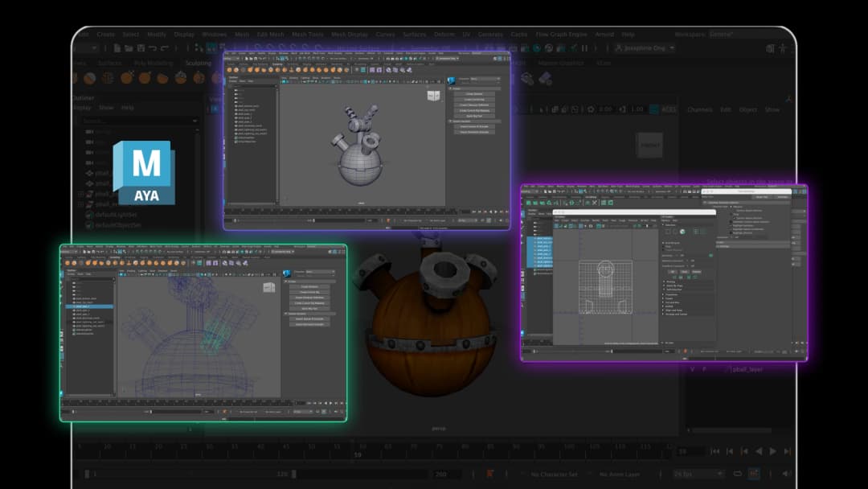868x489 pixels.
Task: Open the Flow Graph Engine menu
Action: 561,35
